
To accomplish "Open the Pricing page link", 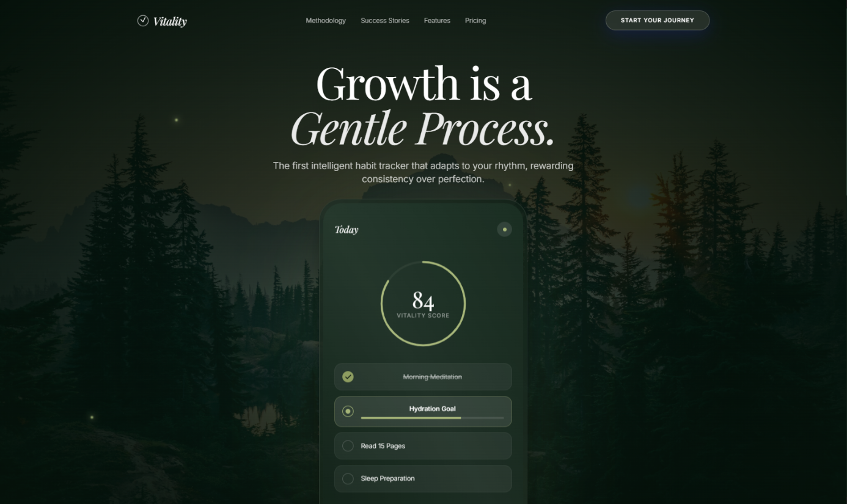I will (x=475, y=21).
